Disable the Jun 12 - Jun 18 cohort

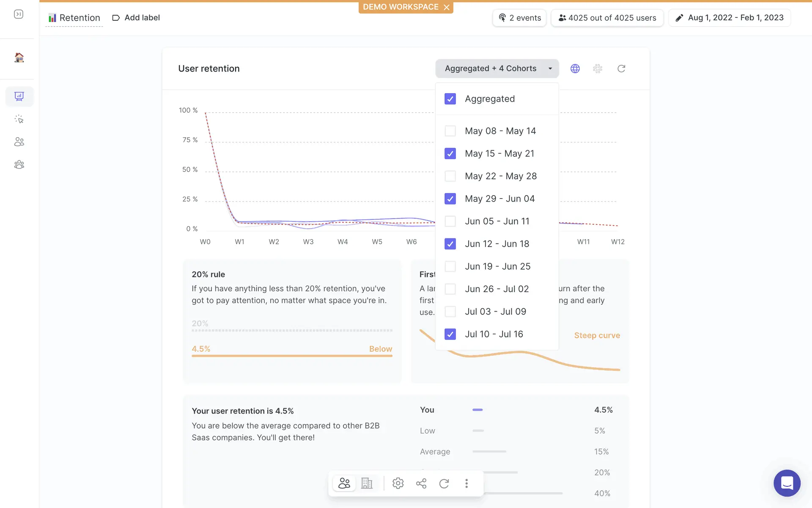[x=450, y=244]
